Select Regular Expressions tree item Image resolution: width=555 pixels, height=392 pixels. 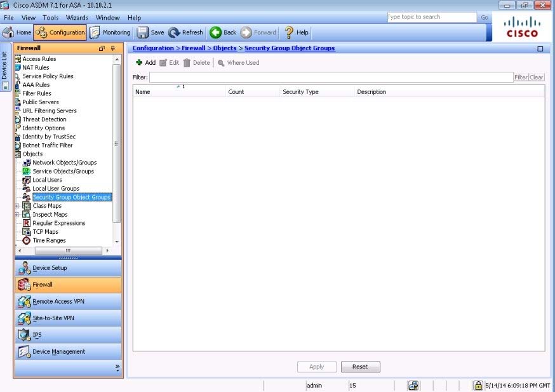59,223
